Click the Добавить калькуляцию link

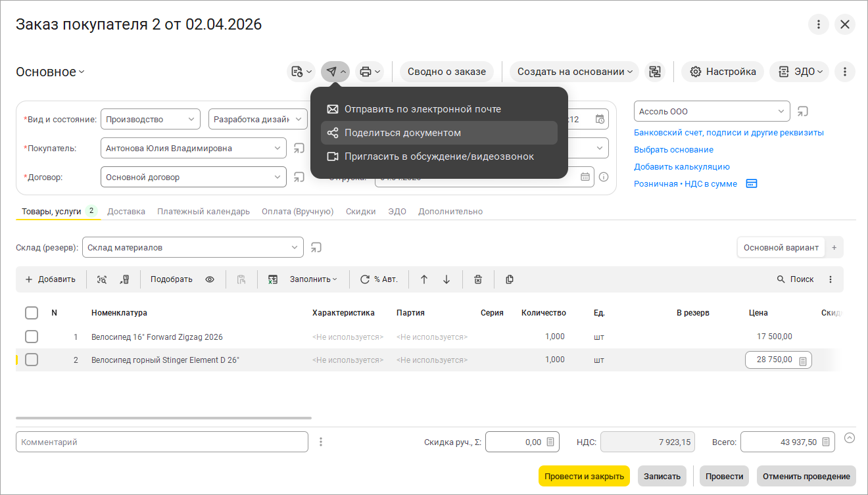point(682,167)
